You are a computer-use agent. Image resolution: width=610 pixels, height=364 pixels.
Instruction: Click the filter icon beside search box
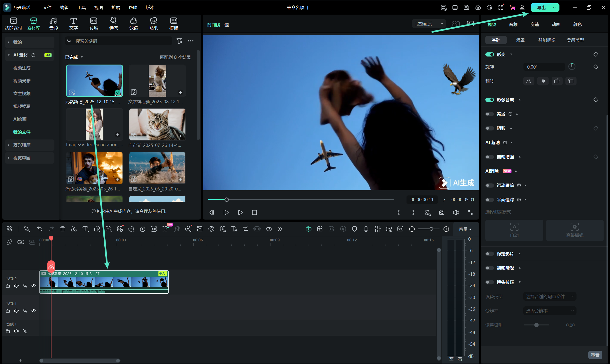pyautogui.click(x=179, y=41)
